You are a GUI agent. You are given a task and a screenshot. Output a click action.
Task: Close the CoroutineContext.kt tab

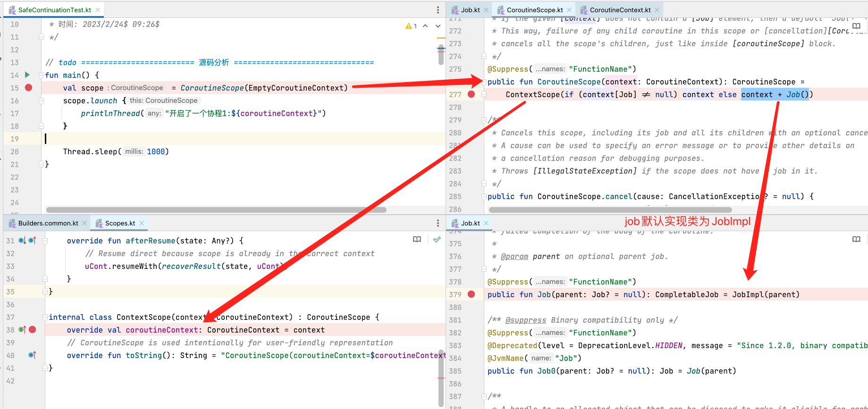tap(657, 10)
